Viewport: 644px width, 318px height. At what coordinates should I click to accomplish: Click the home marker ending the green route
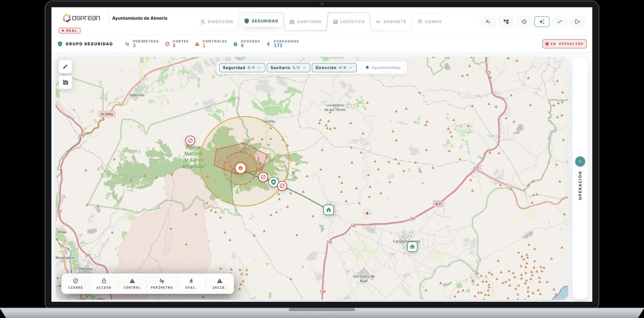328,210
